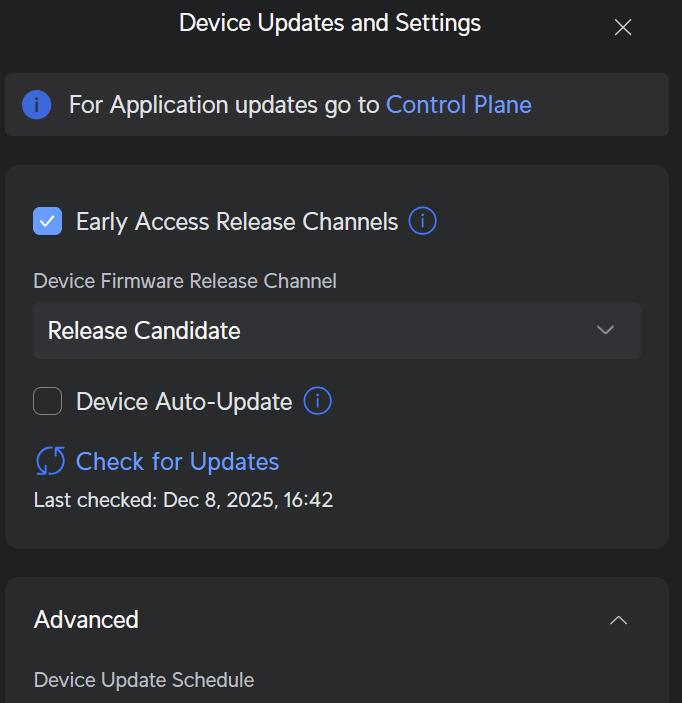
Task: Close the Device Updates and Settings panel
Action: point(623,28)
